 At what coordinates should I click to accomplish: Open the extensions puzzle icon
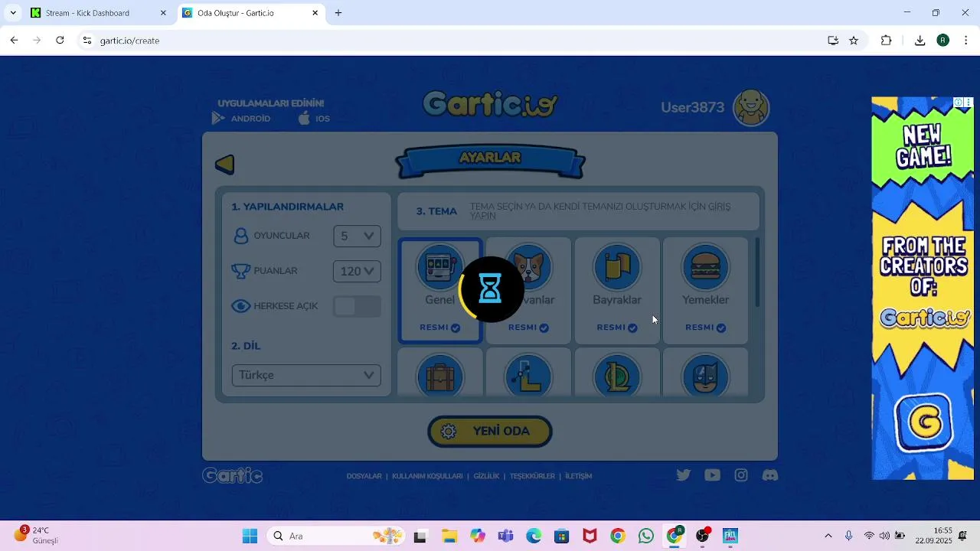[x=887, y=41]
